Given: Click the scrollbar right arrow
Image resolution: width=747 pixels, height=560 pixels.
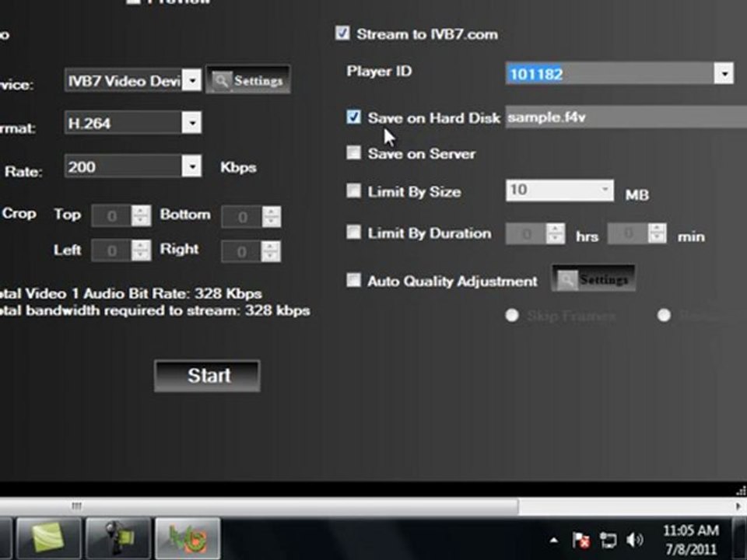Looking at the screenshot, I should pos(739,506).
